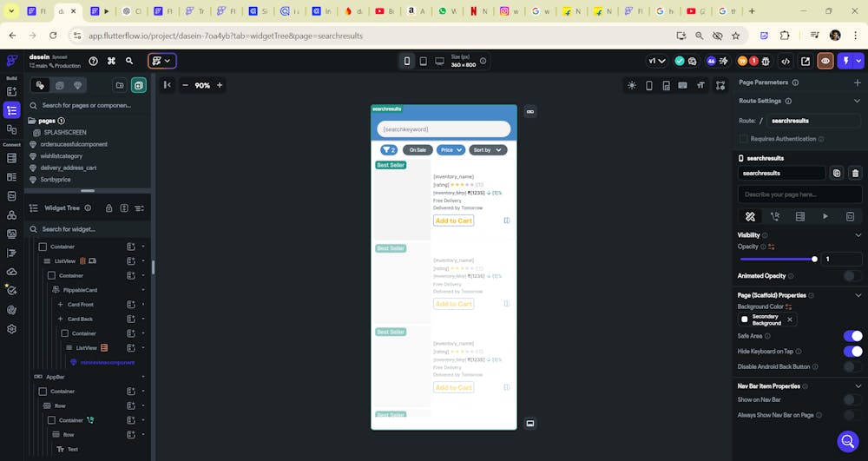Collapse the Visibility section chevron
868x461 pixels.
click(858, 235)
